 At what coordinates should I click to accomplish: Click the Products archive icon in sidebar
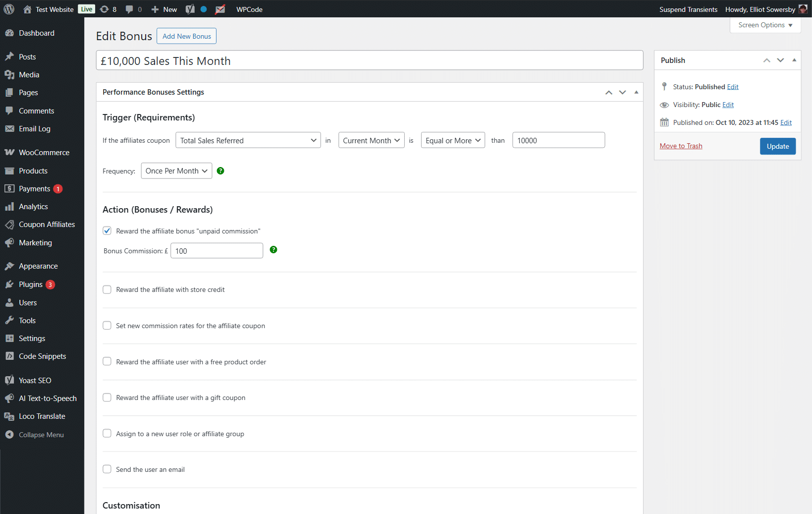click(x=9, y=171)
